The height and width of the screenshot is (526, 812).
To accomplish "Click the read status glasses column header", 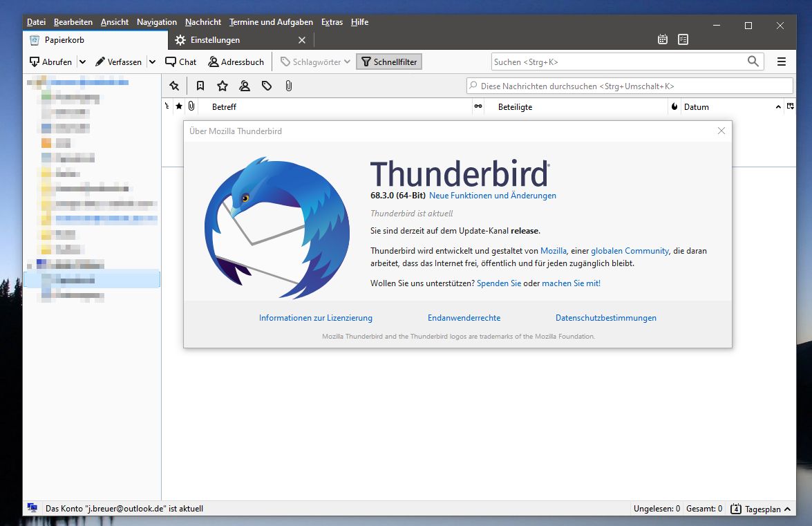I will point(478,106).
